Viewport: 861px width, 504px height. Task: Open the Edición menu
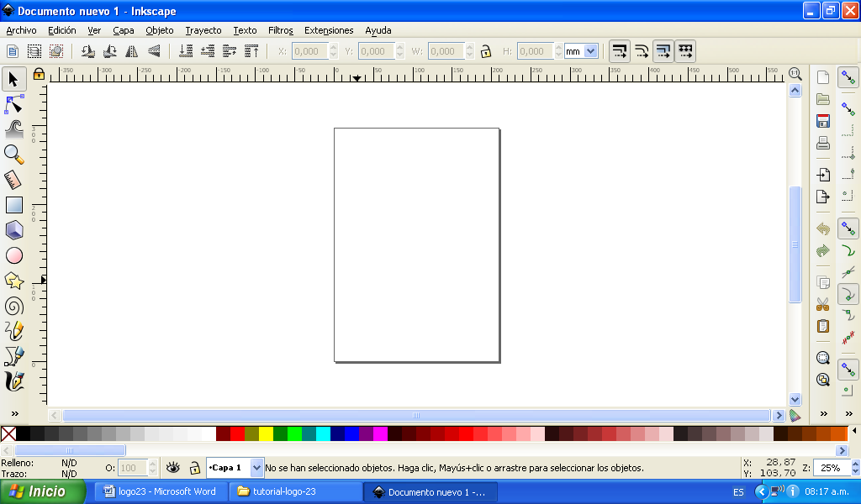coord(62,30)
